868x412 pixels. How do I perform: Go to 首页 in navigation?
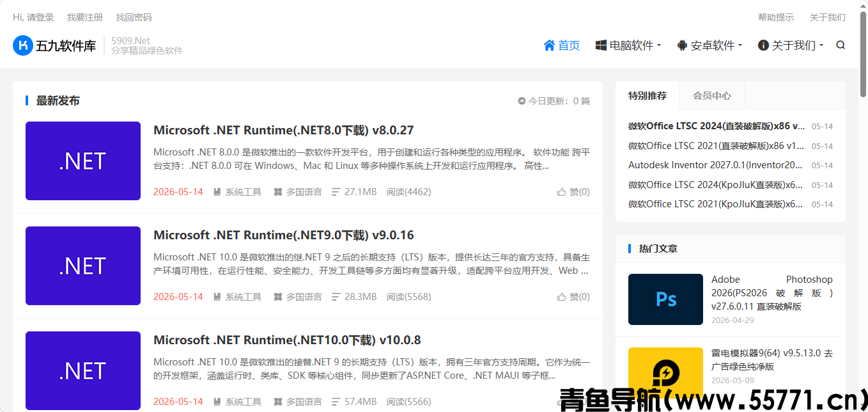(x=562, y=45)
